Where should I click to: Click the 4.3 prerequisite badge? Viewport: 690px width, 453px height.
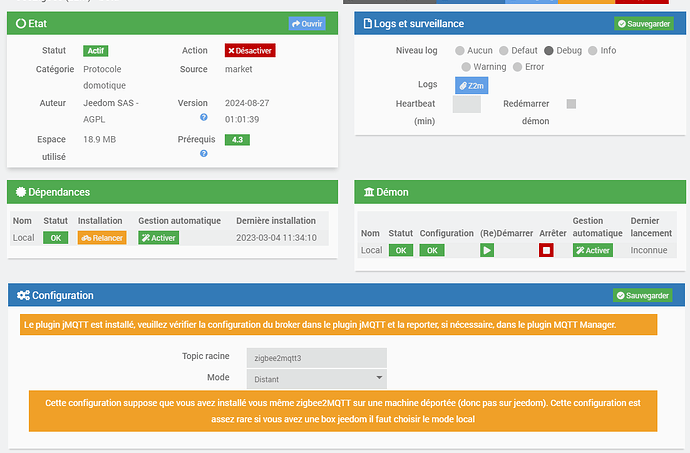(237, 140)
